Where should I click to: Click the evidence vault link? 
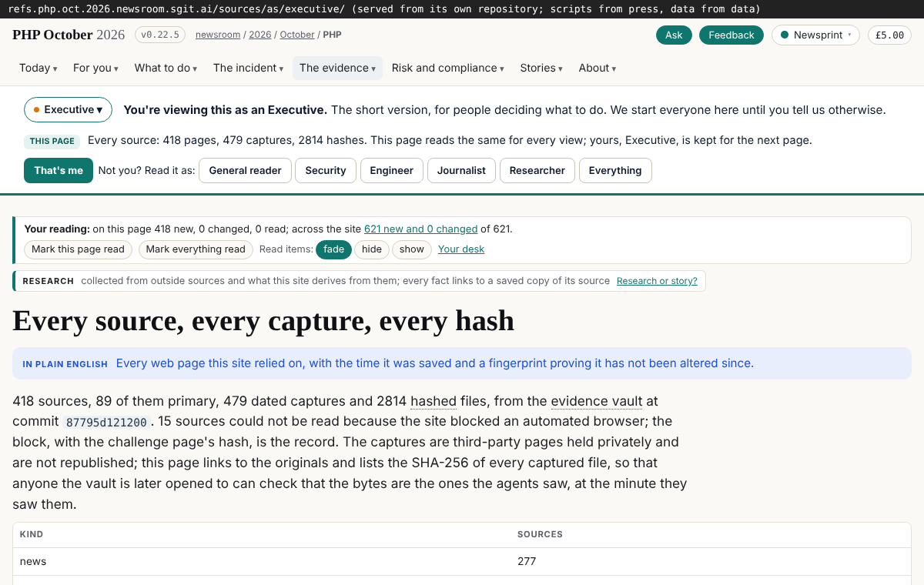597,401
